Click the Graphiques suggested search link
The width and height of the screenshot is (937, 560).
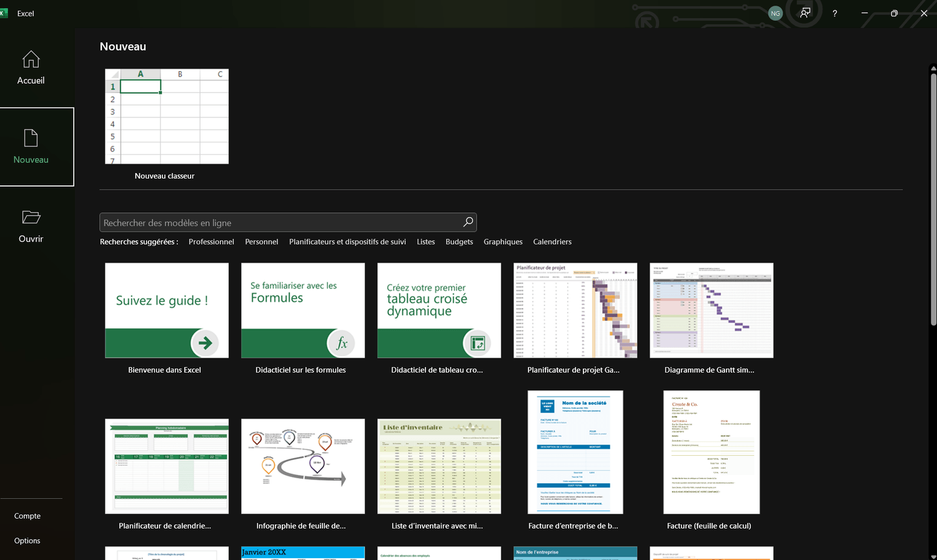[x=503, y=242]
